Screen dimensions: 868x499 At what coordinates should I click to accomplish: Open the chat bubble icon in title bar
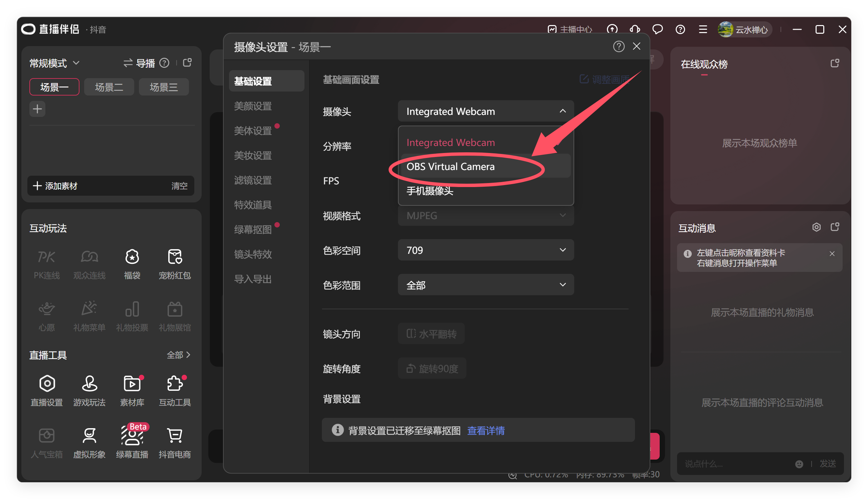[x=657, y=29]
